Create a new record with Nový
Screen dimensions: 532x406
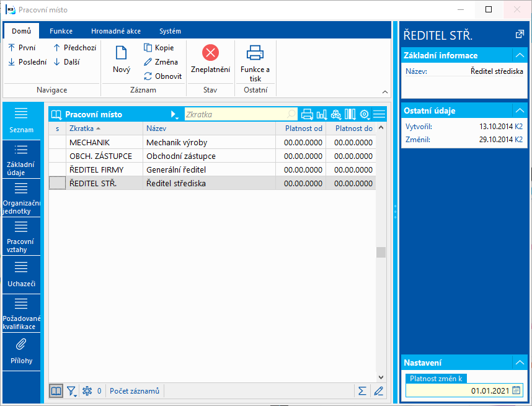point(122,60)
